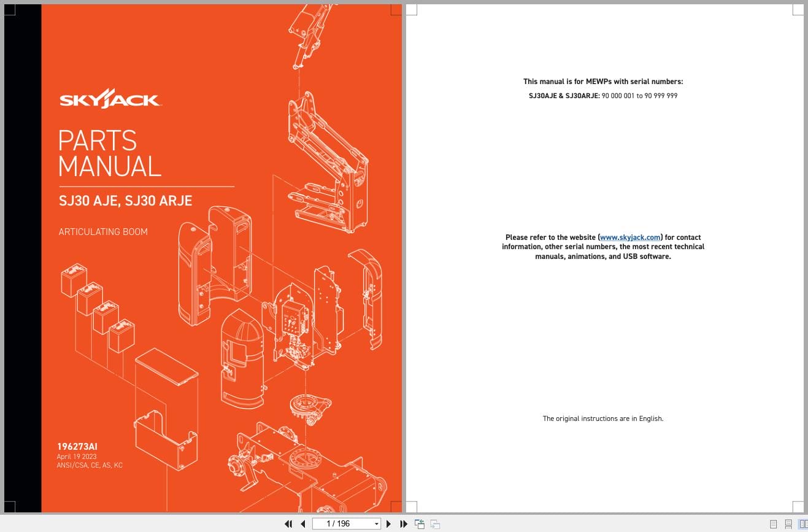Click inside the 1/196 page field
This screenshot has height=532, width=808.
click(344, 523)
